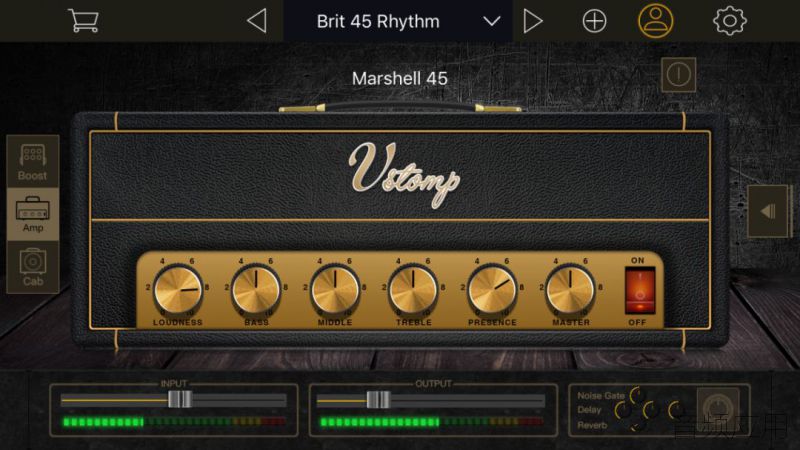Image resolution: width=800 pixels, height=450 pixels.
Task: Adjust the PRESENCE knob
Action: pos(492,290)
